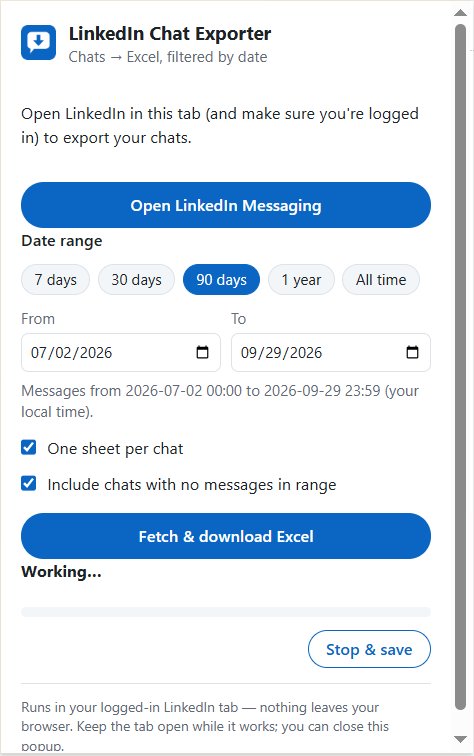Click the To date field 09/29/2026
Viewport: 474px width, 756px height.
pos(331,352)
